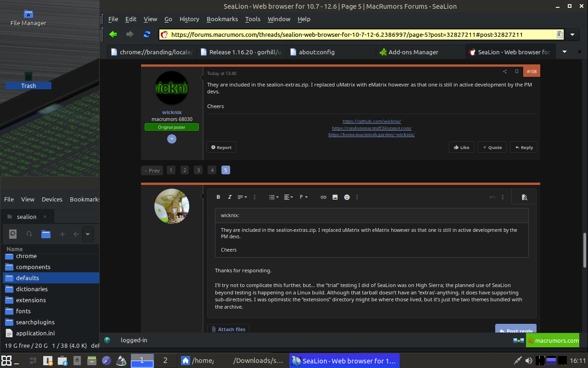
Task: Report post #108
Action: (x=221, y=147)
